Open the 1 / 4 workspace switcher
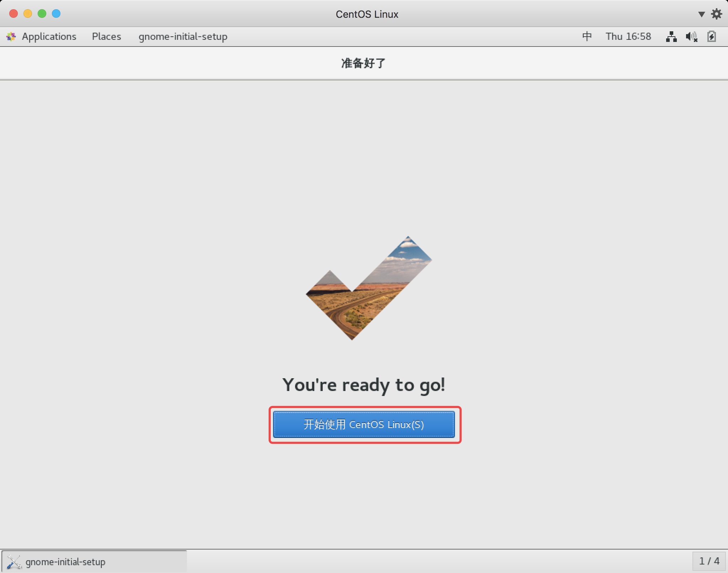The width and height of the screenshot is (728, 573). click(709, 561)
